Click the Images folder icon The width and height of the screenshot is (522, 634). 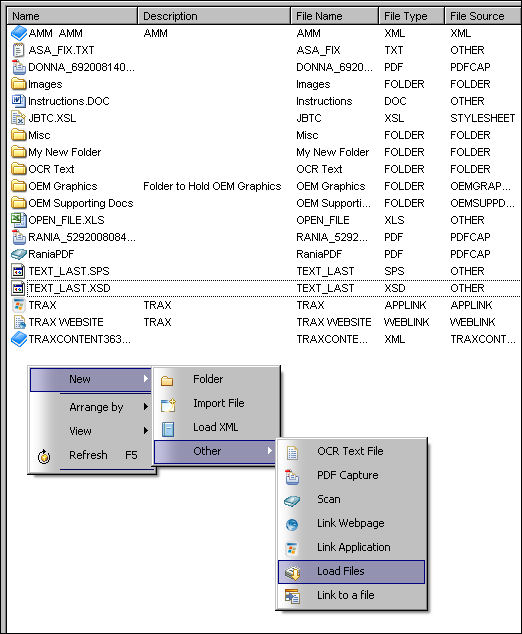[19, 84]
